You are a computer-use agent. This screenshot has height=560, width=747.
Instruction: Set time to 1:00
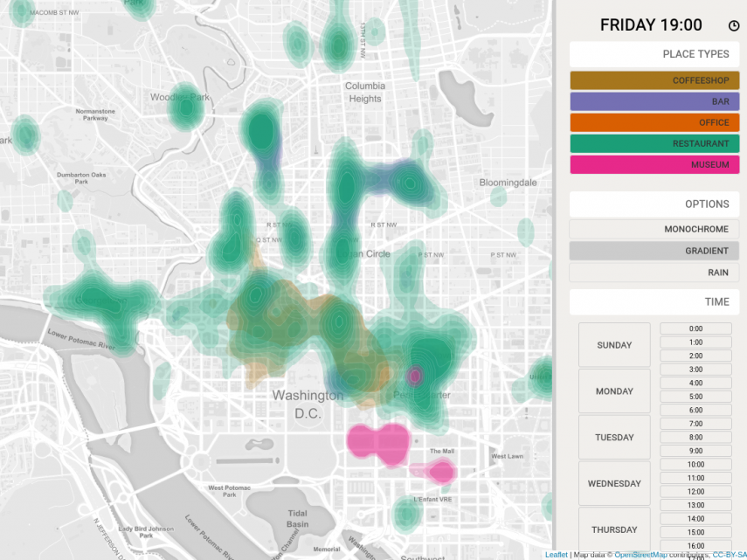click(x=695, y=342)
